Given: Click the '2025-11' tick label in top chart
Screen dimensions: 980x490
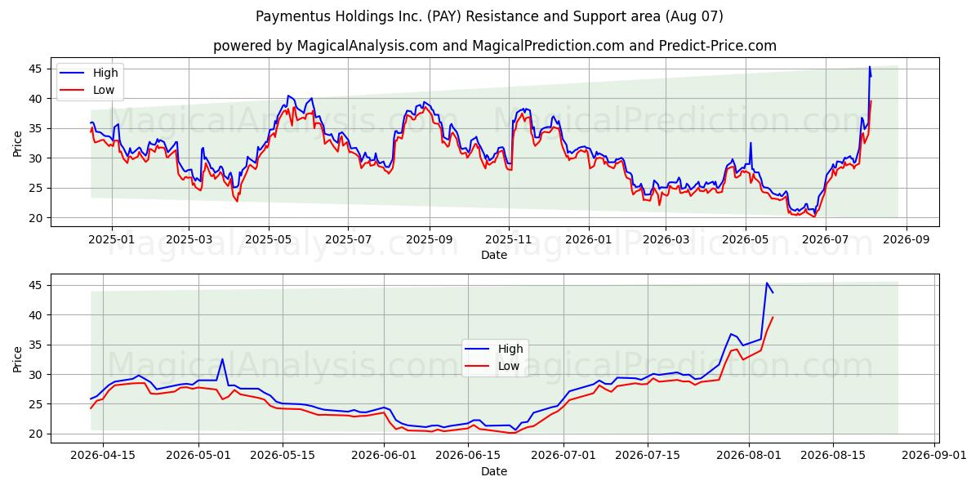Looking at the screenshot, I should [510, 239].
